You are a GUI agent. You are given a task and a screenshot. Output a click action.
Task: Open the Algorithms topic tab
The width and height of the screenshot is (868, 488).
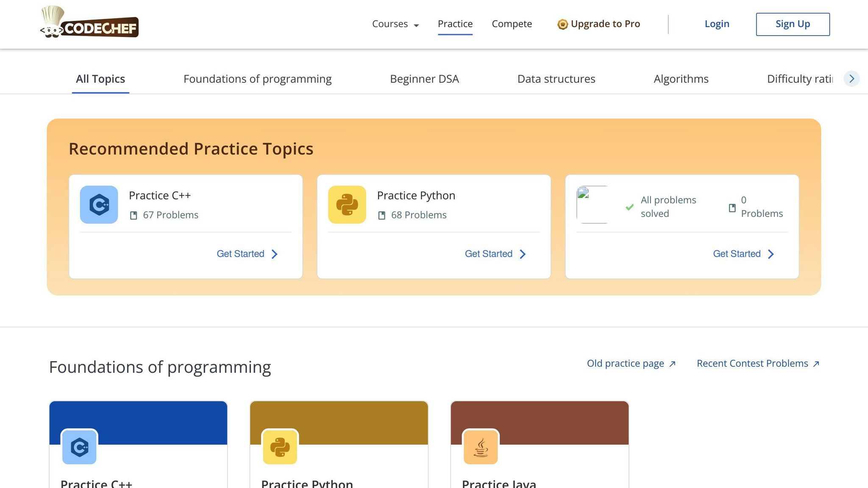tap(681, 79)
